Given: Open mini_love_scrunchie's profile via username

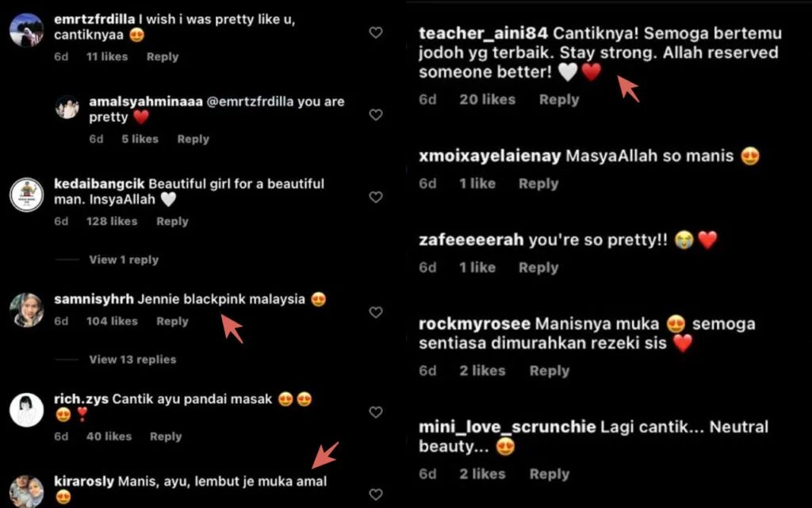Looking at the screenshot, I should click(x=507, y=427).
